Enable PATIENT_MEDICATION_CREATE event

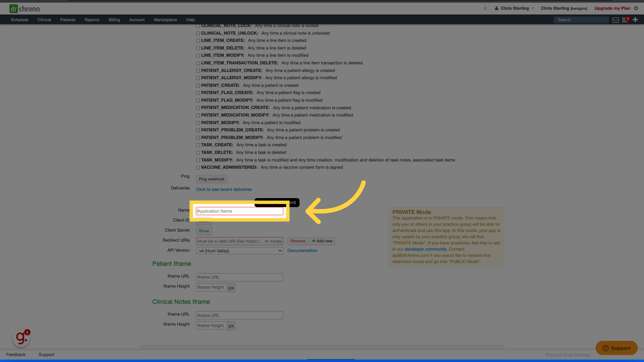coord(198,108)
